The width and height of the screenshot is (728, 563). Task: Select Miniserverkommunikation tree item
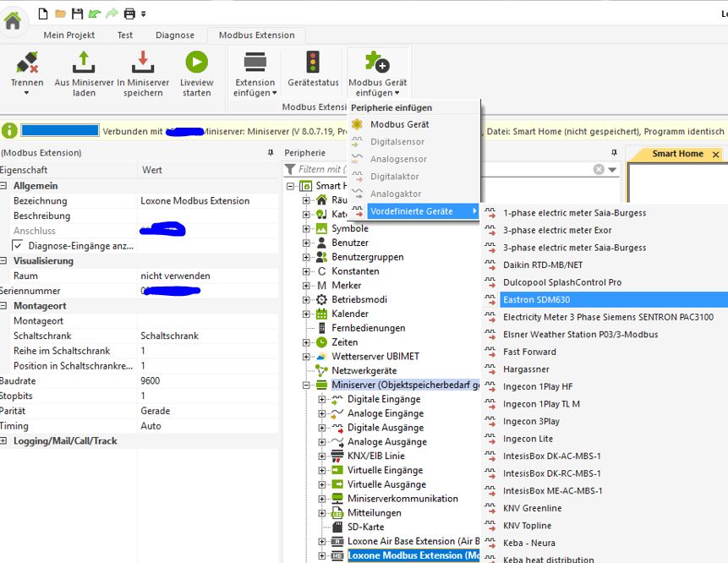click(402, 499)
